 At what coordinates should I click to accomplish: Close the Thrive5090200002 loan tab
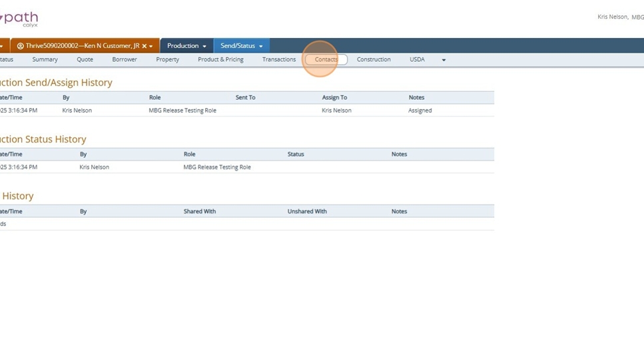[144, 46]
